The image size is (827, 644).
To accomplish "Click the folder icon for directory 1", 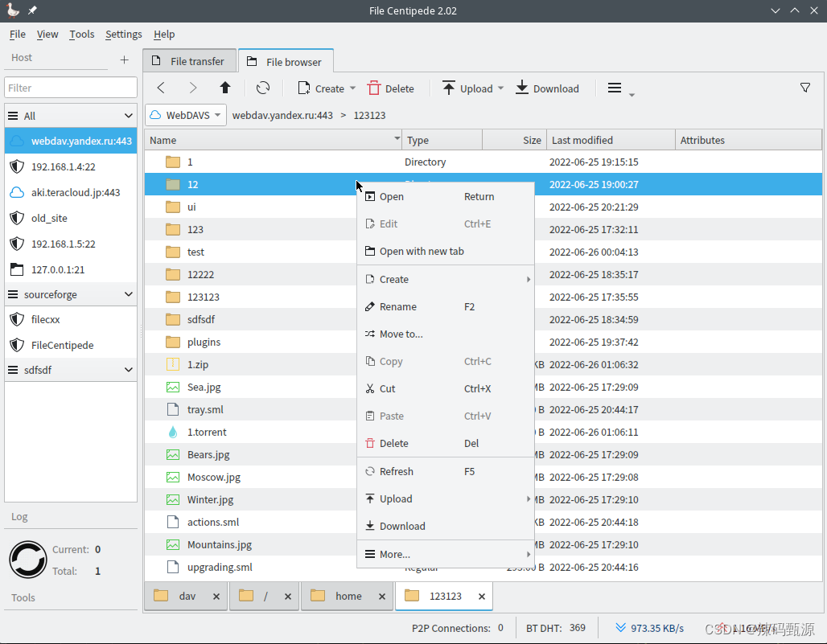I will tap(172, 162).
